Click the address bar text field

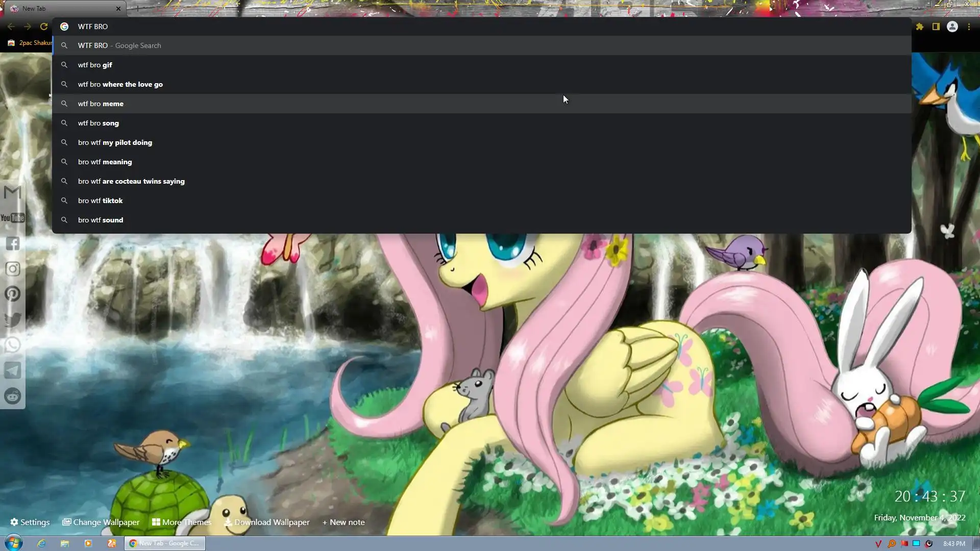(459, 27)
